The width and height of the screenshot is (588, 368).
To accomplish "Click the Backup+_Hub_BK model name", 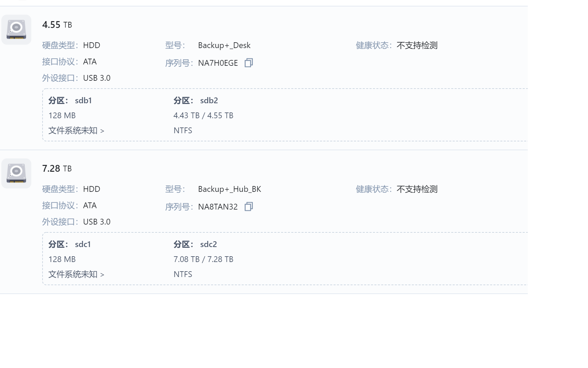I will 230,189.
